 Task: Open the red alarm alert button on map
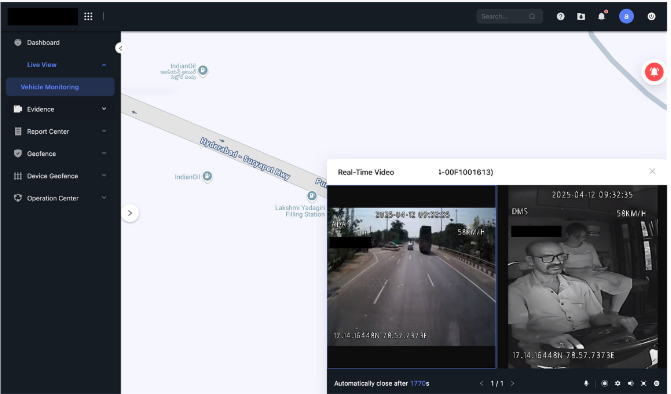[654, 71]
